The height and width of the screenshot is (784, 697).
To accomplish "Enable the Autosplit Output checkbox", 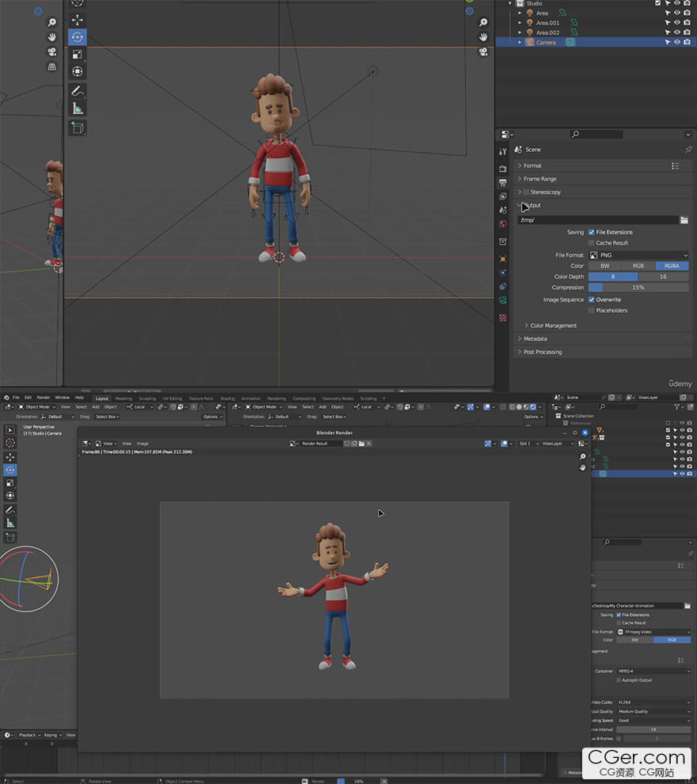I will pyautogui.click(x=619, y=680).
